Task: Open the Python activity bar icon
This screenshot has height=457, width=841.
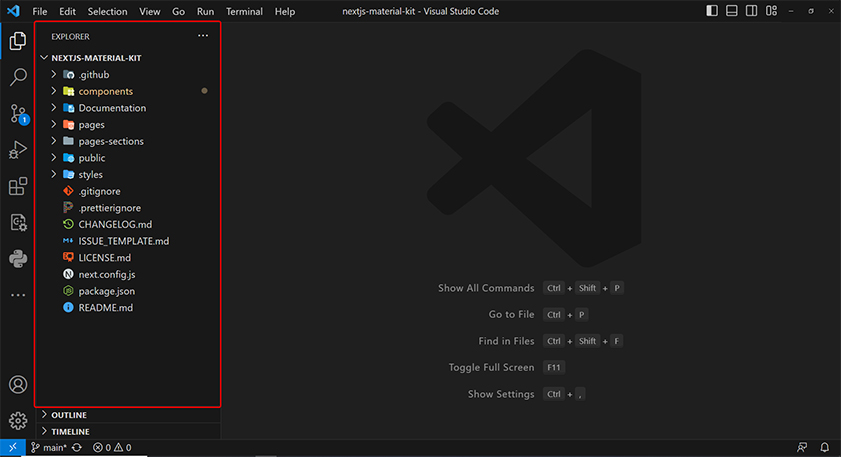Action: coord(18,259)
